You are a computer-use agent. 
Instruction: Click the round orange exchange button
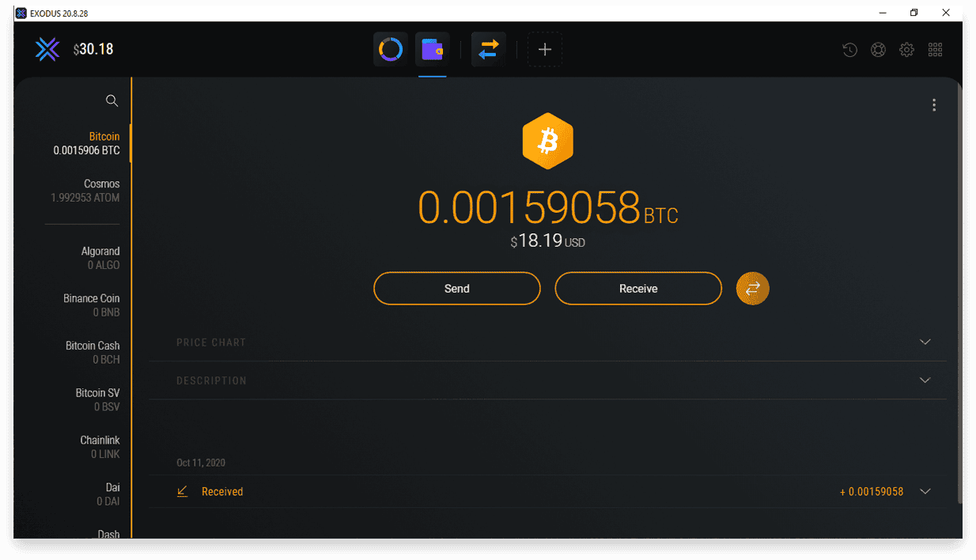[x=753, y=289]
